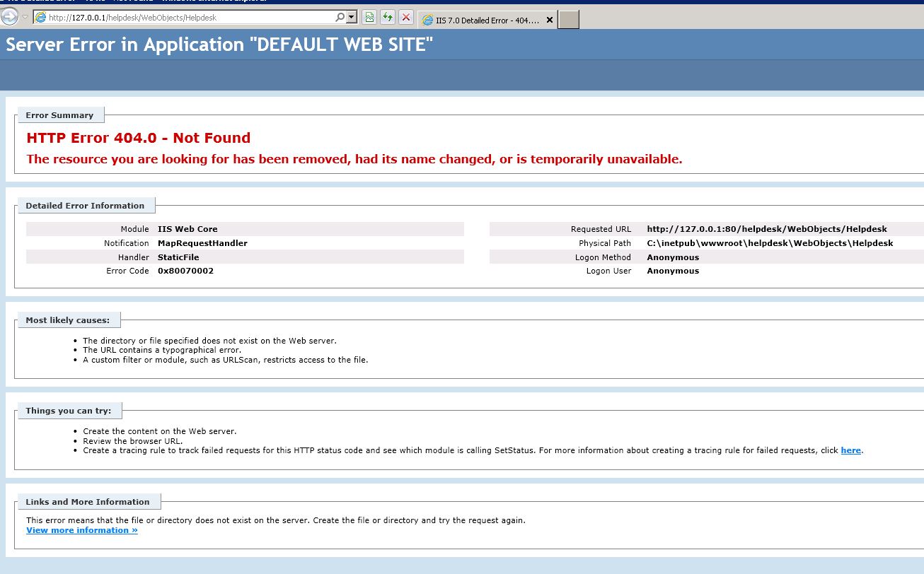
Task: Close the IIS 7.0 Detailed Error tab
Action: click(550, 20)
